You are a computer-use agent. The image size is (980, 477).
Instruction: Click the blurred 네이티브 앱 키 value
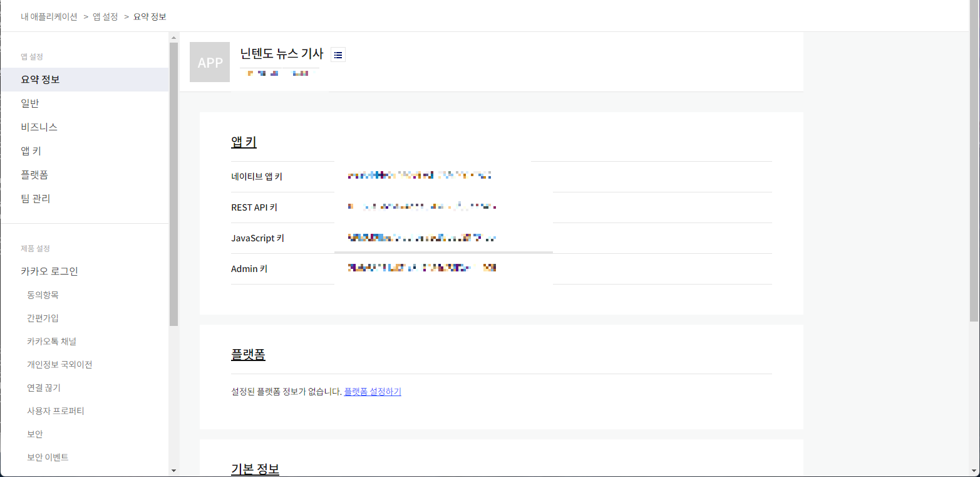click(420, 176)
